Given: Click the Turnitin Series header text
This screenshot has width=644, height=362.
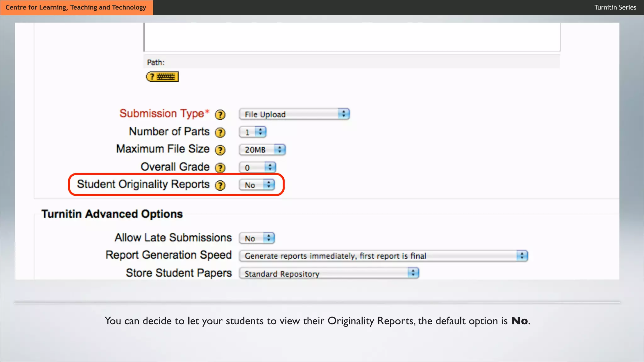Looking at the screenshot, I should 615,7.
